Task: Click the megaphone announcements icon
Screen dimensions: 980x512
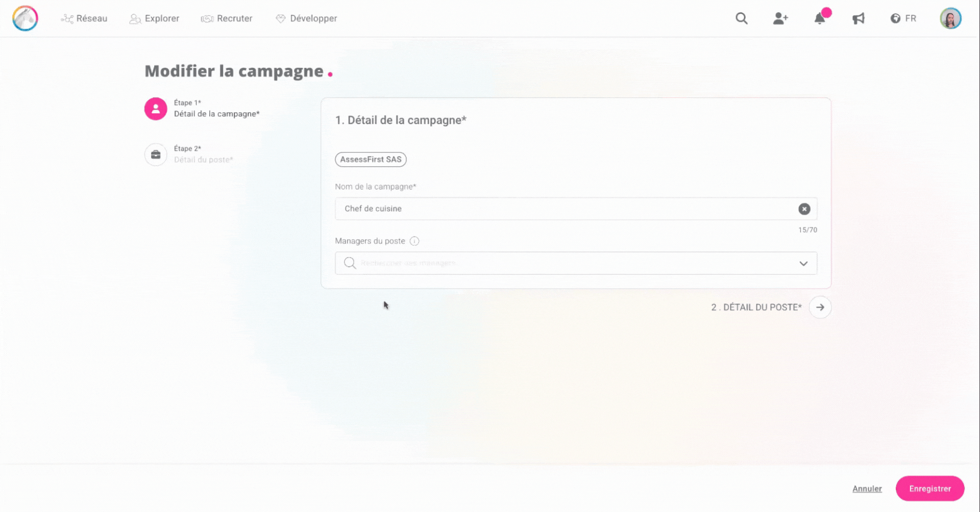Action: point(858,18)
